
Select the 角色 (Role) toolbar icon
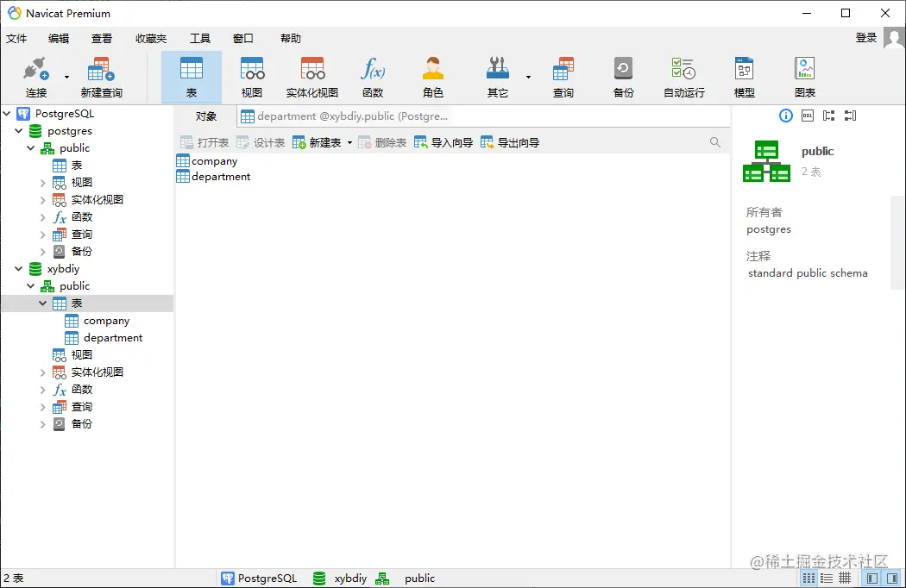coord(433,77)
